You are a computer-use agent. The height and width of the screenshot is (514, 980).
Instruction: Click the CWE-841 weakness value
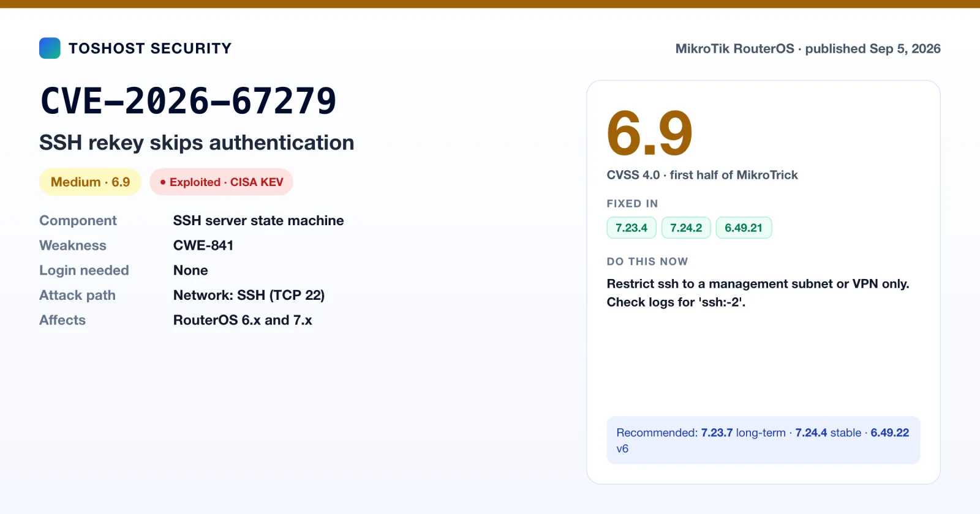203,245
